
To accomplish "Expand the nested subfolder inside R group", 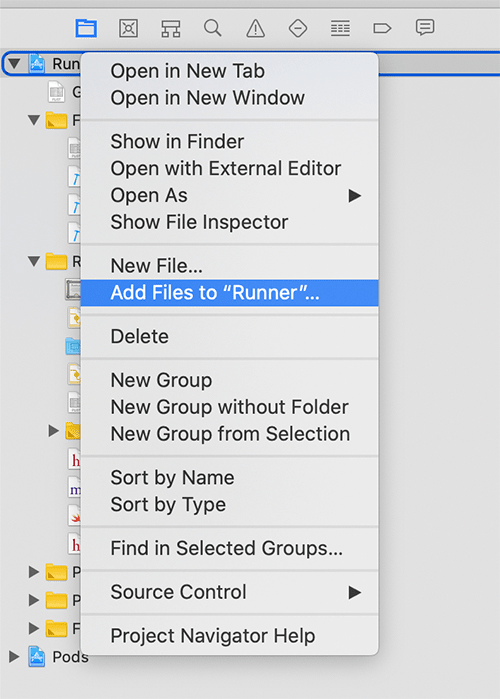I will pyautogui.click(x=53, y=431).
